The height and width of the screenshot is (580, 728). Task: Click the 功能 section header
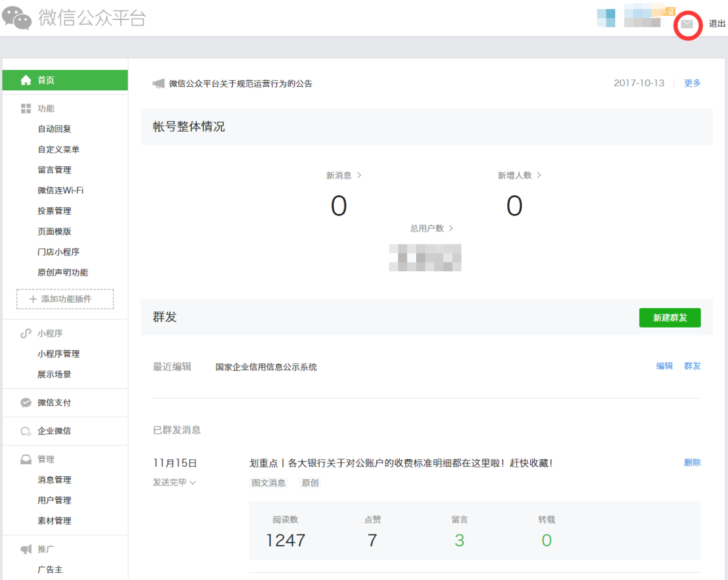coord(46,109)
